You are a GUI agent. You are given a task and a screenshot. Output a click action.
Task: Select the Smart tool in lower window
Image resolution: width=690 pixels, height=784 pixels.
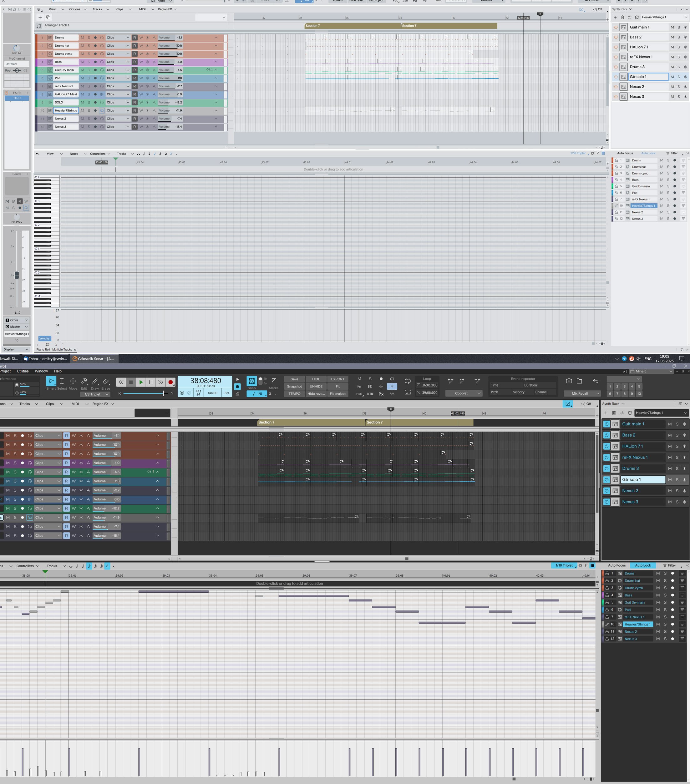(51, 381)
